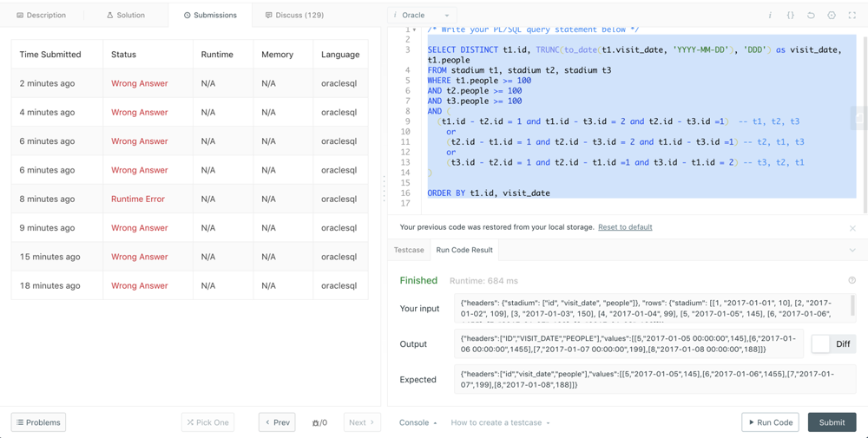Collapse the result panel with chevron
Viewport: 868px width, 438px height.
(852, 251)
